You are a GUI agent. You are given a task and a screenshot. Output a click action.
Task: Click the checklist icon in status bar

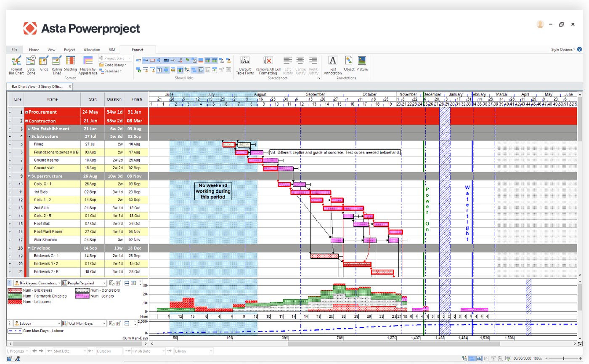508,358
